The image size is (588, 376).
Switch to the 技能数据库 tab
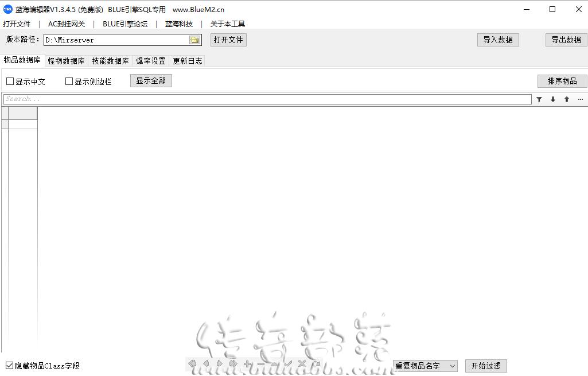click(110, 61)
